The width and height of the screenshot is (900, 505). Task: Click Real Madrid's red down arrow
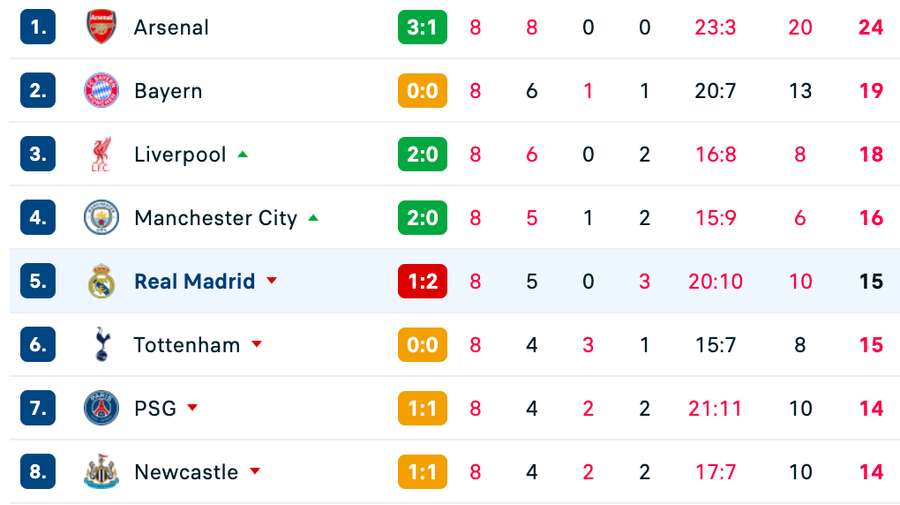click(271, 281)
